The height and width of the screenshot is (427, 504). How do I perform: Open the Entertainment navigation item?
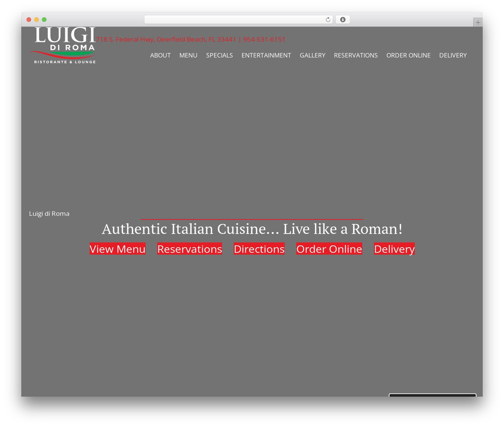[x=266, y=56]
